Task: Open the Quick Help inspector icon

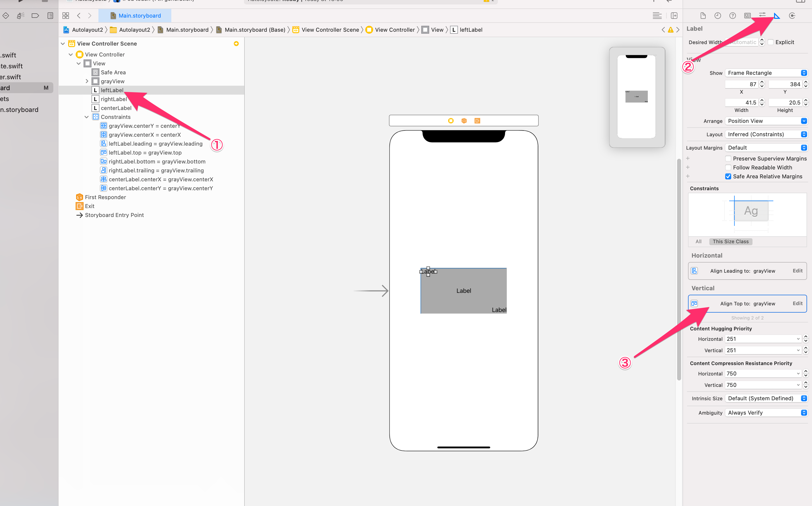Action: tap(733, 16)
